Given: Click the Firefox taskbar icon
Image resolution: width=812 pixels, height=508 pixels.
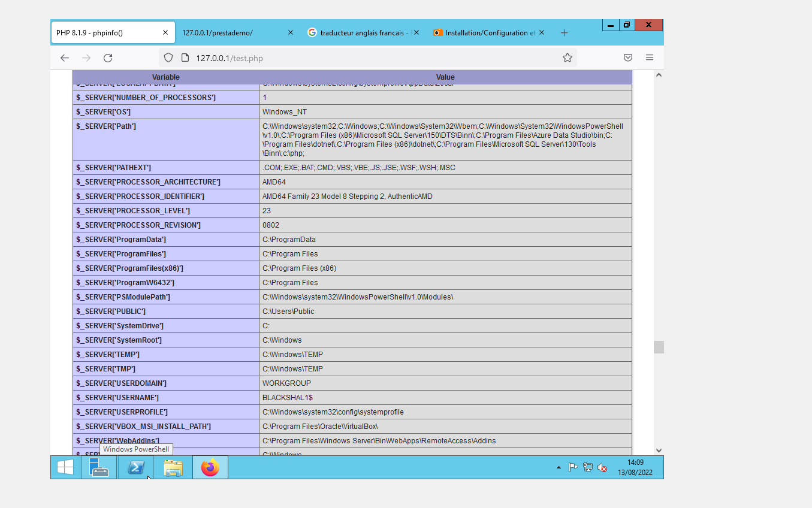Looking at the screenshot, I should (210, 467).
